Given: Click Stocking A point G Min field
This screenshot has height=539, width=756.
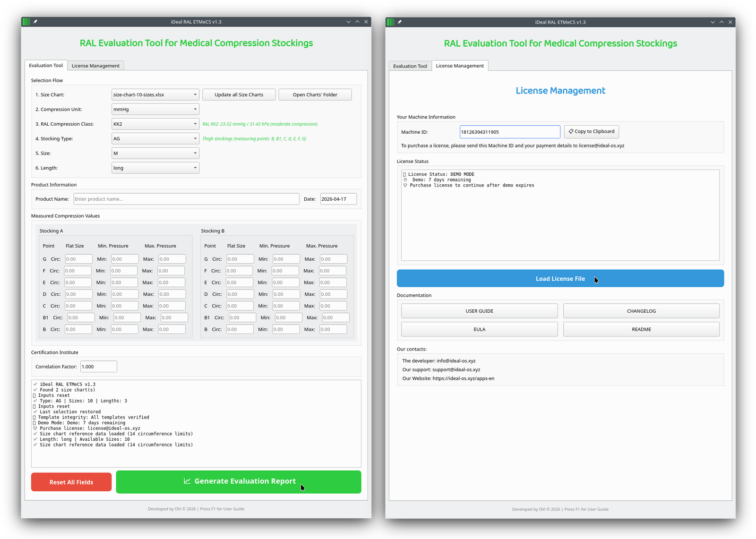Looking at the screenshot, I should pyautogui.click(x=125, y=259).
